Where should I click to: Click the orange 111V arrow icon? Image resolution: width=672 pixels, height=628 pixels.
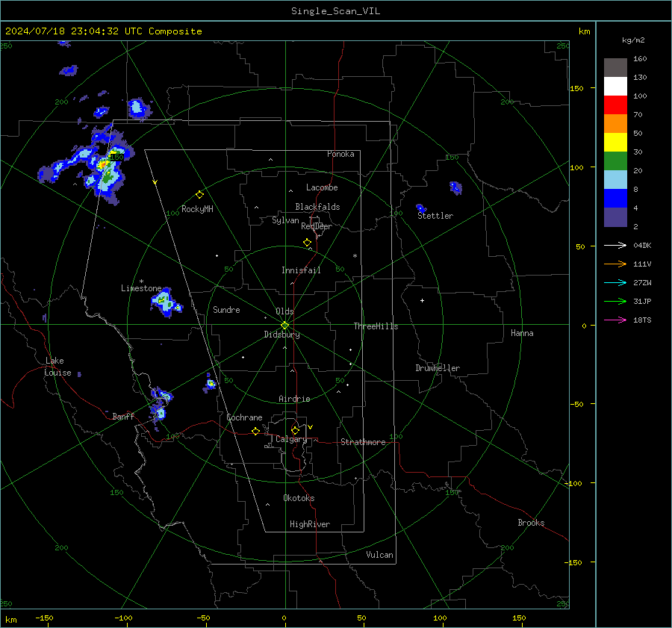(x=615, y=264)
